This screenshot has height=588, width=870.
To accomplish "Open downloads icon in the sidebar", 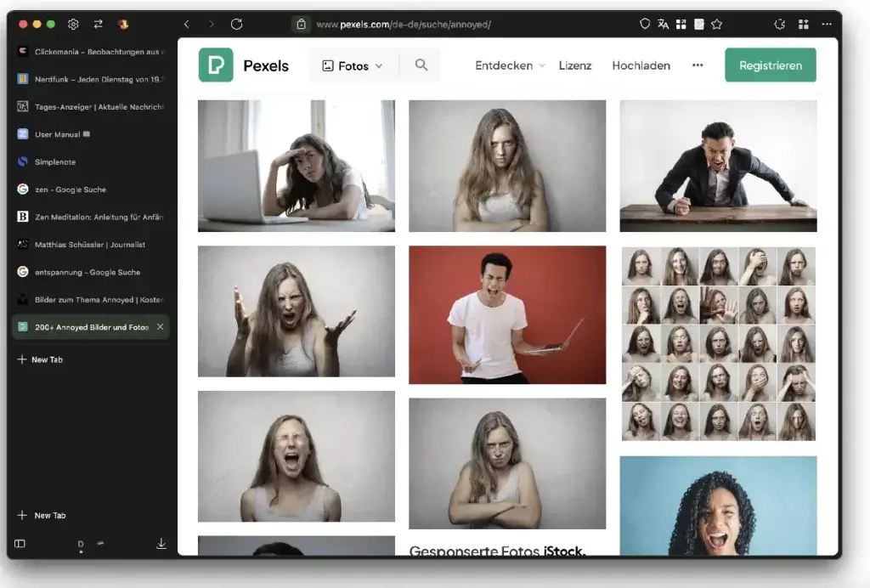I will (161, 544).
